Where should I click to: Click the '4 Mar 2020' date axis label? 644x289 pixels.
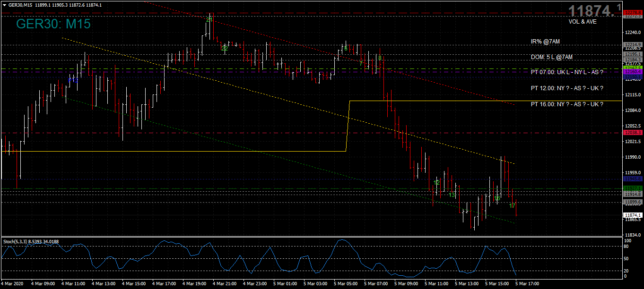[13, 284]
